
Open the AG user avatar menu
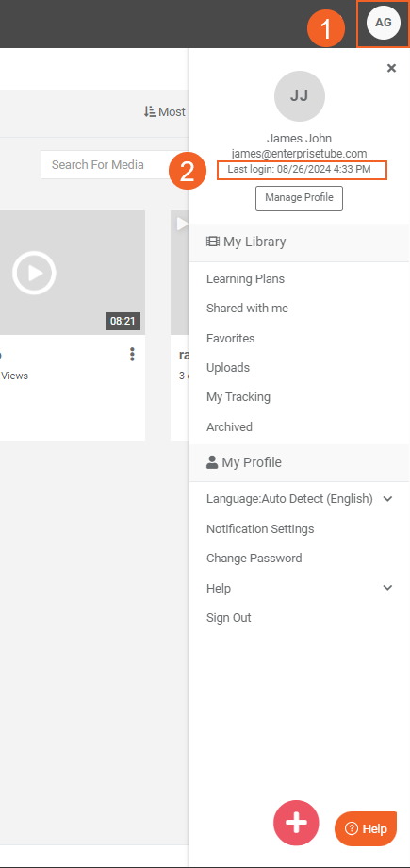coord(384,23)
